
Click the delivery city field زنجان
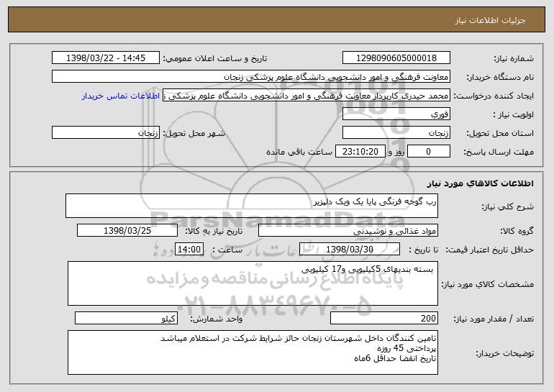(x=106, y=133)
